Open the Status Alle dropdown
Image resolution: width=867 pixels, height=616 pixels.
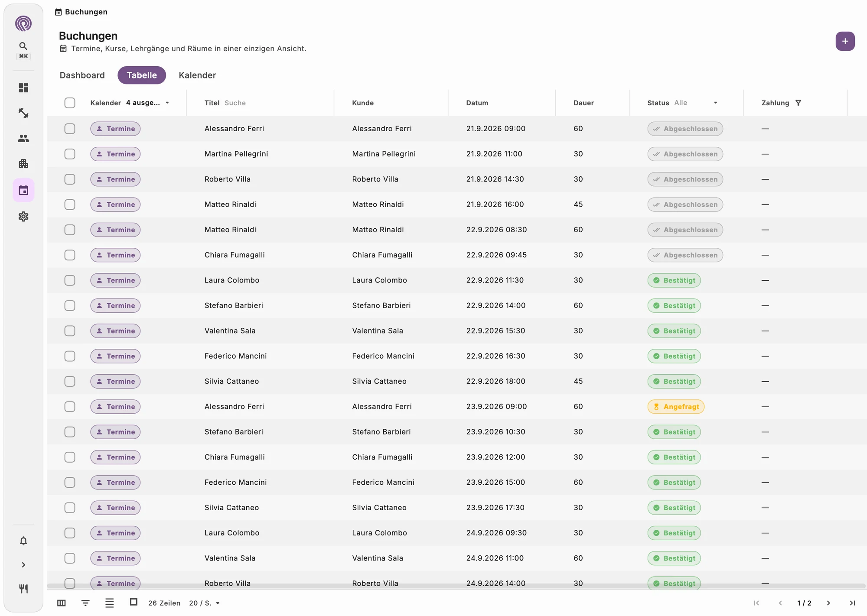click(696, 103)
